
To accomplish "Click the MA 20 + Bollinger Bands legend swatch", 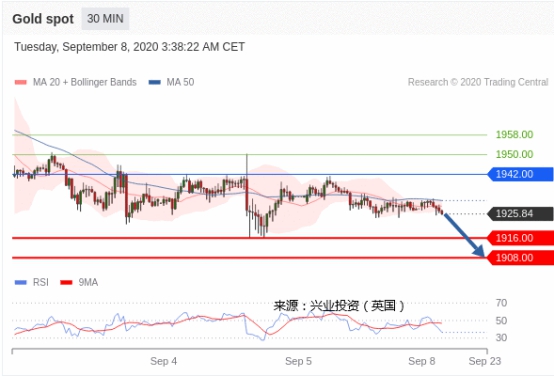I will (20, 82).
